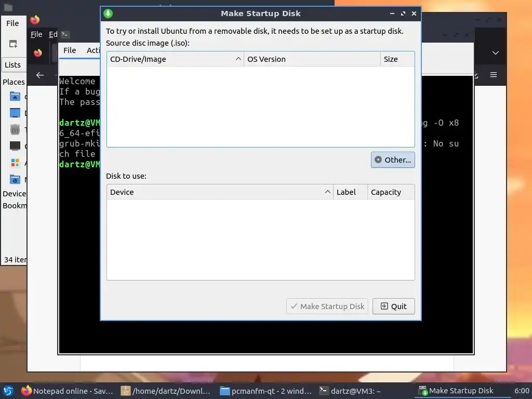Open the File menu in Firefox
The width and height of the screenshot is (532, 399).
36,34
